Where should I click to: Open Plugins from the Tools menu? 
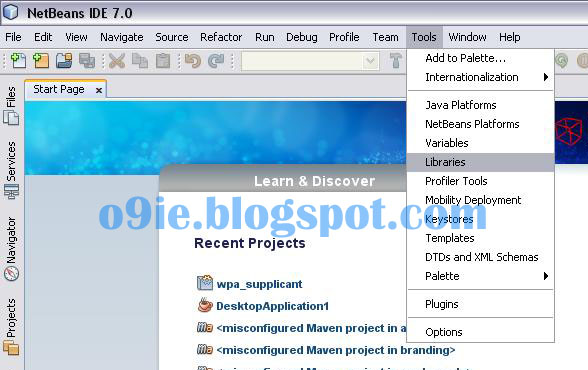pyautogui.click(x=480, y=304)
